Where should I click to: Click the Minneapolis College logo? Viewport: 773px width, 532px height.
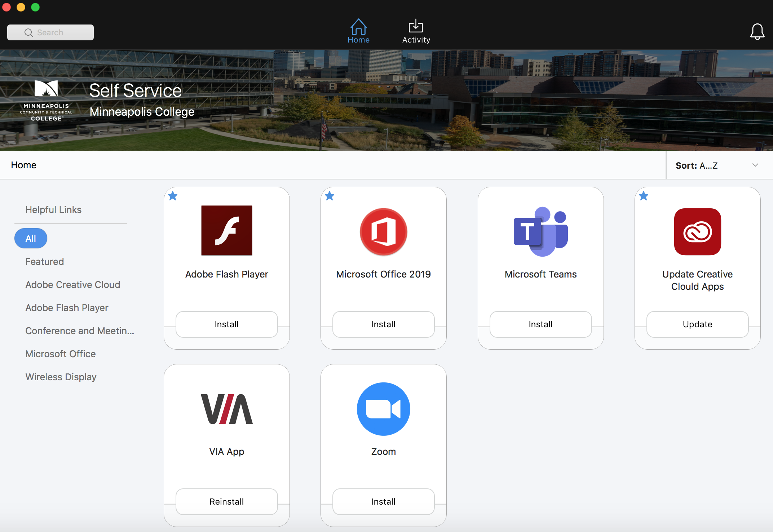(x=46, y=101)
